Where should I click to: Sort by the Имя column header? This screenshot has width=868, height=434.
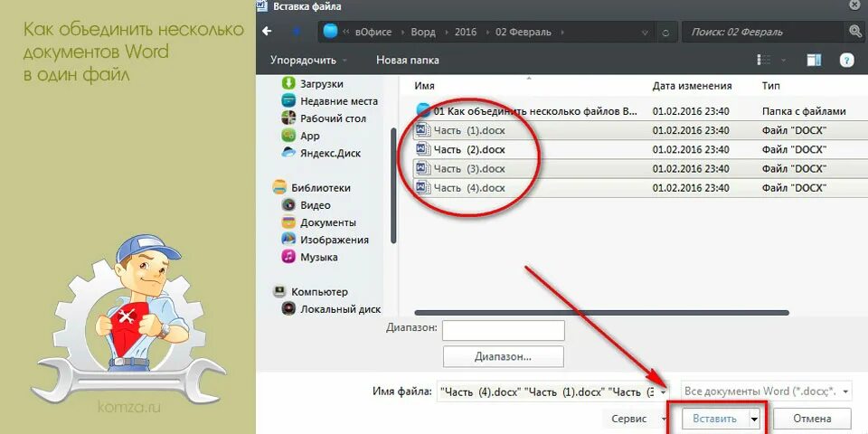(x=425, y=86)
